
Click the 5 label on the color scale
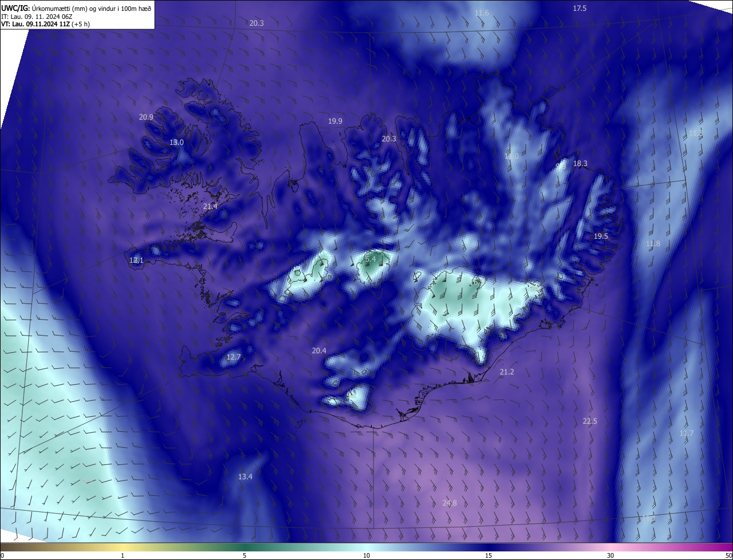(x=245, y=556)
